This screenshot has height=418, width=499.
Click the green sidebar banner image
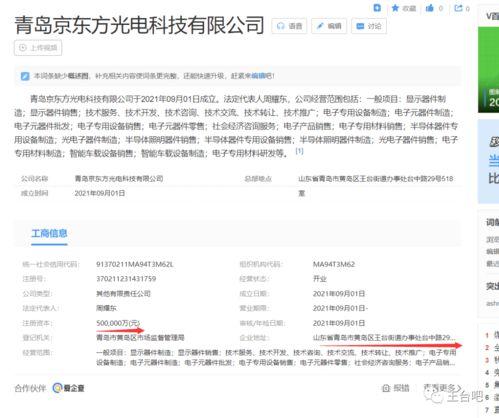tap(488, 70)
